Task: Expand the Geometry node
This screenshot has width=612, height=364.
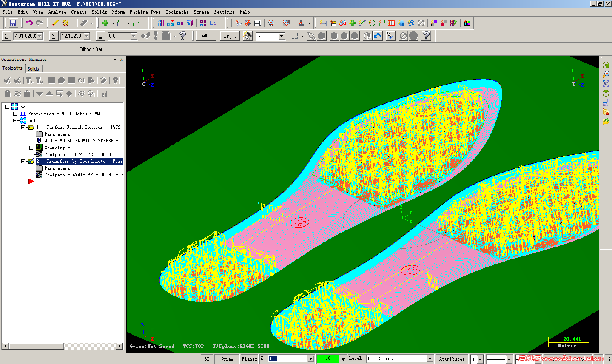Action: pos(31,148)
